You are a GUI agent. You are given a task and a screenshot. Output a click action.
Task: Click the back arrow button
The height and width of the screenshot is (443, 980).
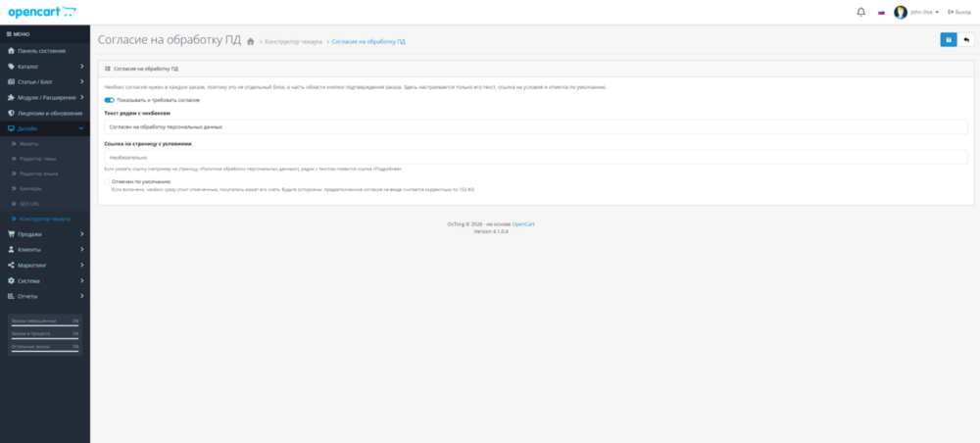point(966,40)
